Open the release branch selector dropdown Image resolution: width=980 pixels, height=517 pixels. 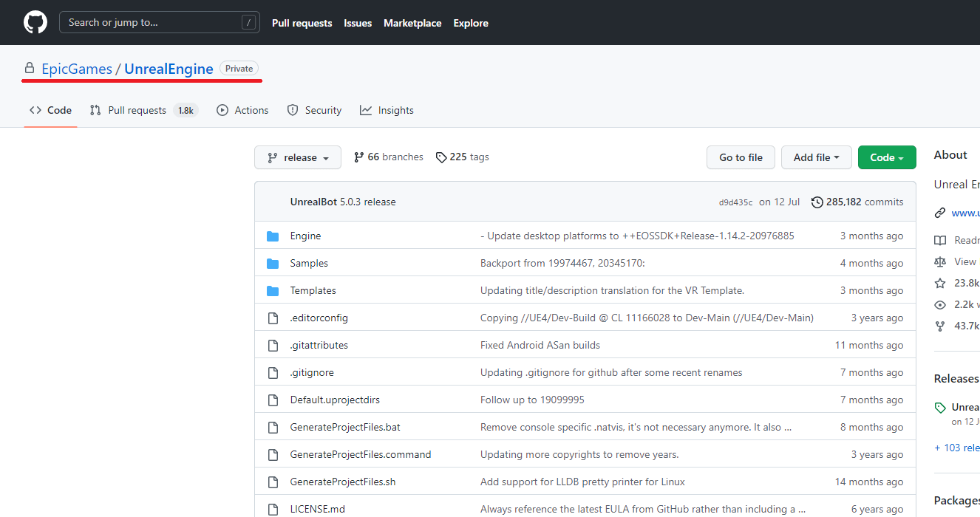[298, 157]
